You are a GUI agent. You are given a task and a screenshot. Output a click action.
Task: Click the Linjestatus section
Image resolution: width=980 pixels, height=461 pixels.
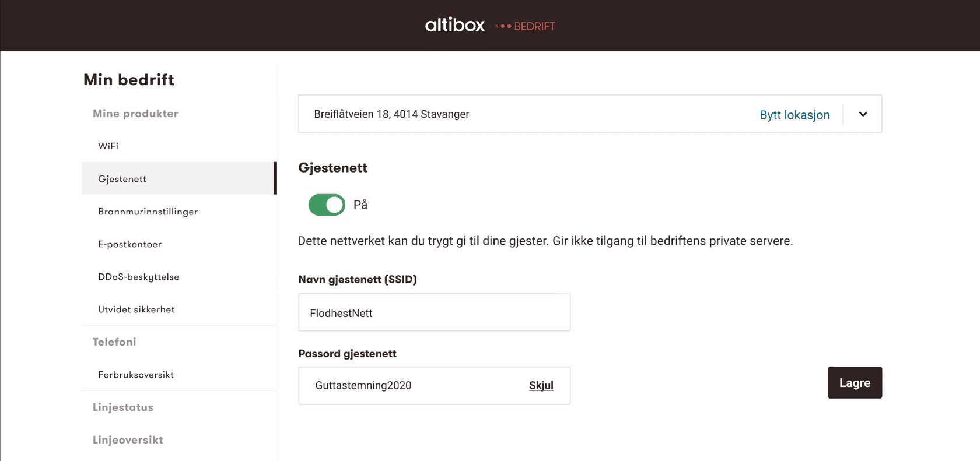coord(123,407)
